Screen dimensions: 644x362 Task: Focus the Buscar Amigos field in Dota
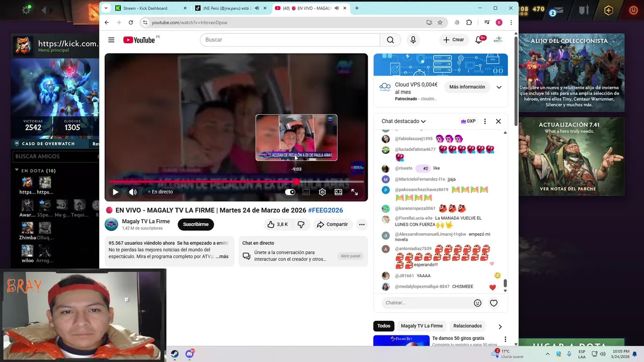pos(55,156)
